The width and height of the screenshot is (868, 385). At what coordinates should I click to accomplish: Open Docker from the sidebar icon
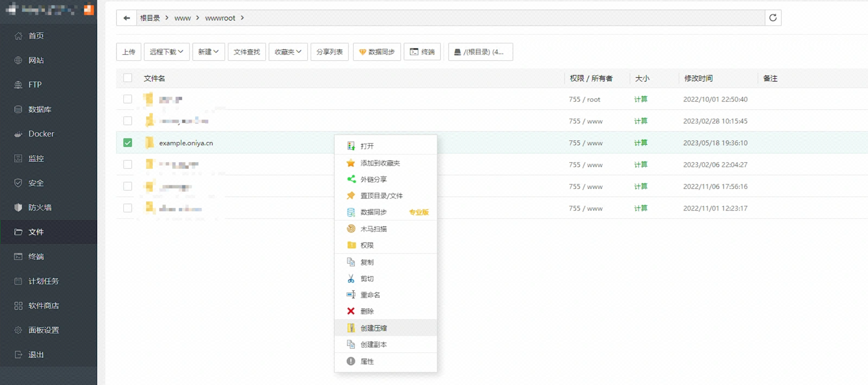coord(18,134)
